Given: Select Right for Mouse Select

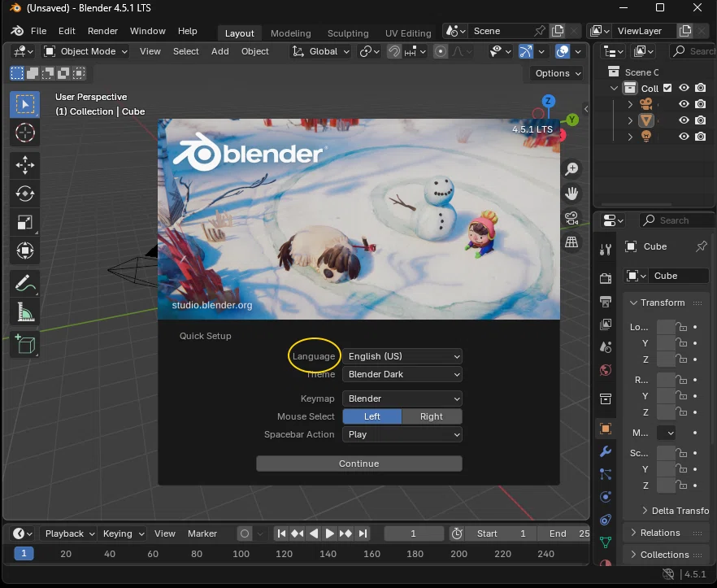Looking at the screenshot, I should [431, 416].
